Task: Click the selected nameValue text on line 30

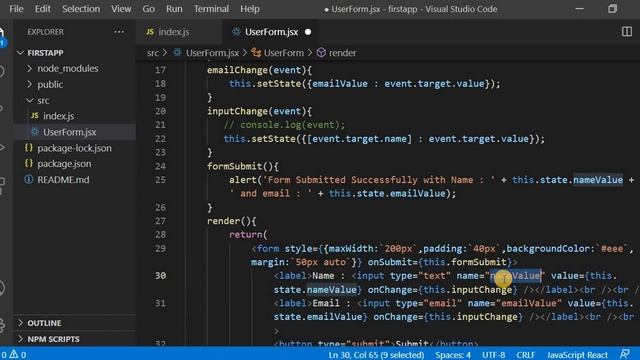Action: click(x=516, y=276)
